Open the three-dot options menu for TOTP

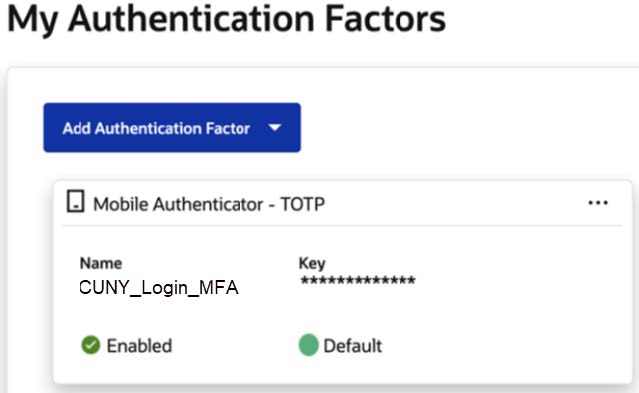pos(598,203)
